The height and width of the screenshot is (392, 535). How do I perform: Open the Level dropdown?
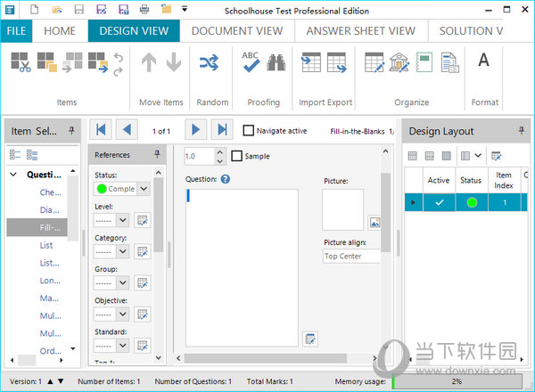pyautogui.click(x=122, y=220)
